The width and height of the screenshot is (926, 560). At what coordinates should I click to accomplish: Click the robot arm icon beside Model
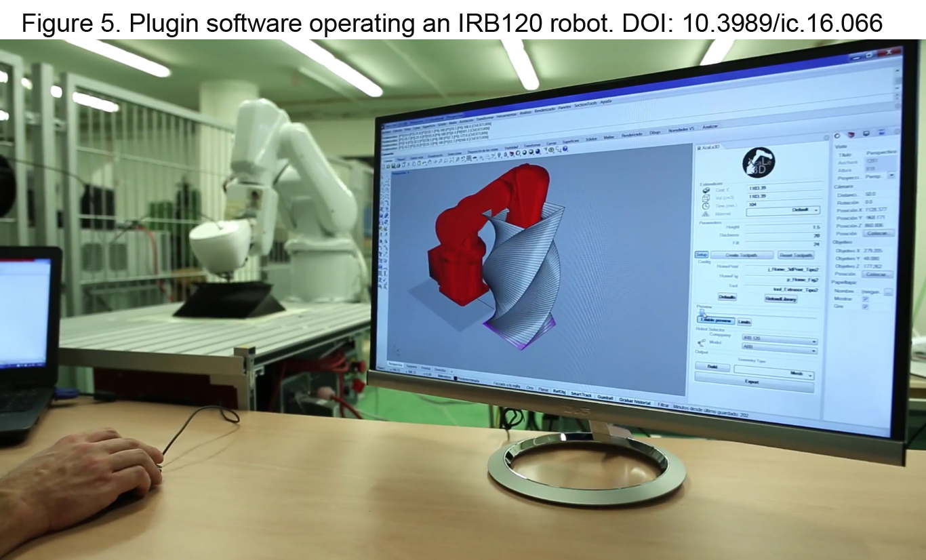pos(702,342)
